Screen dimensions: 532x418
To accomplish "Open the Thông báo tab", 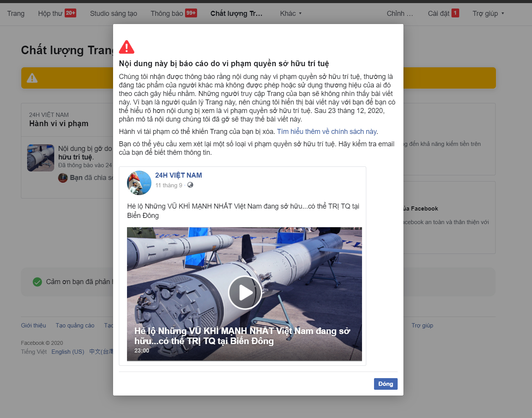I will 173,14.
